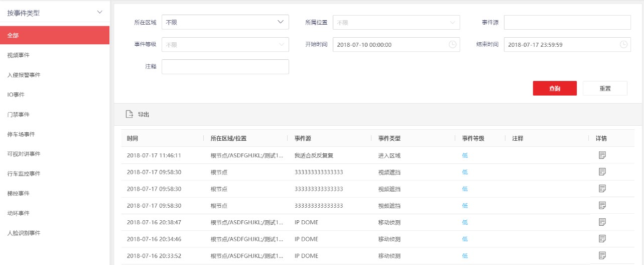Screen dimensions: 644x265
Task: Open details icon for first 视频遮挡 row
Action: [x=602, y=172]
